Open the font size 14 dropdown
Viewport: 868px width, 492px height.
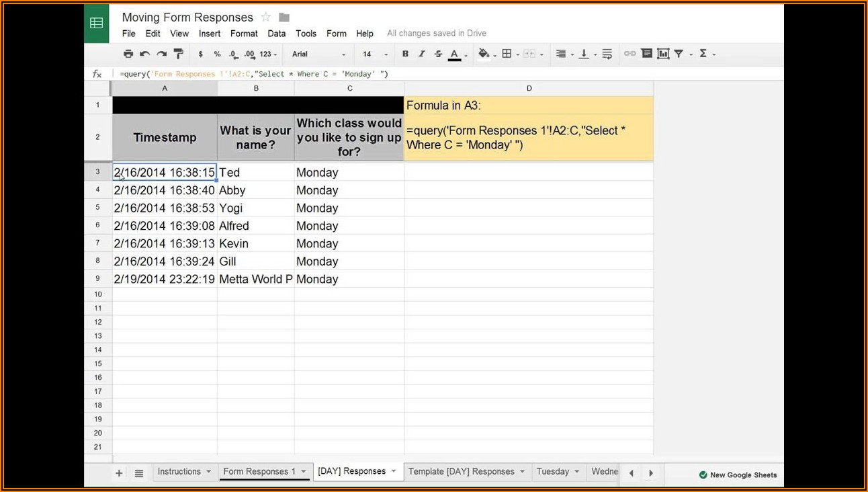pyautogui.click(x=376, y=54)
